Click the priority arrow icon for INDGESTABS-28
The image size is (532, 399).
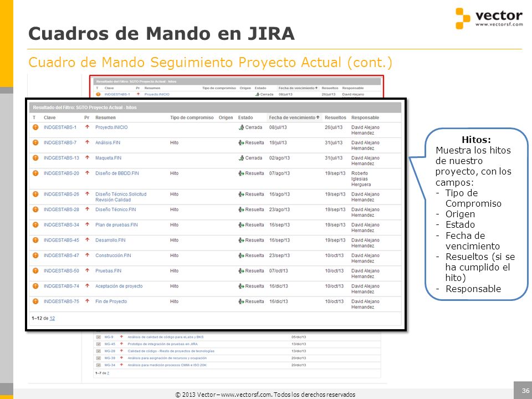pyautogui.click(x=87, y=209)
